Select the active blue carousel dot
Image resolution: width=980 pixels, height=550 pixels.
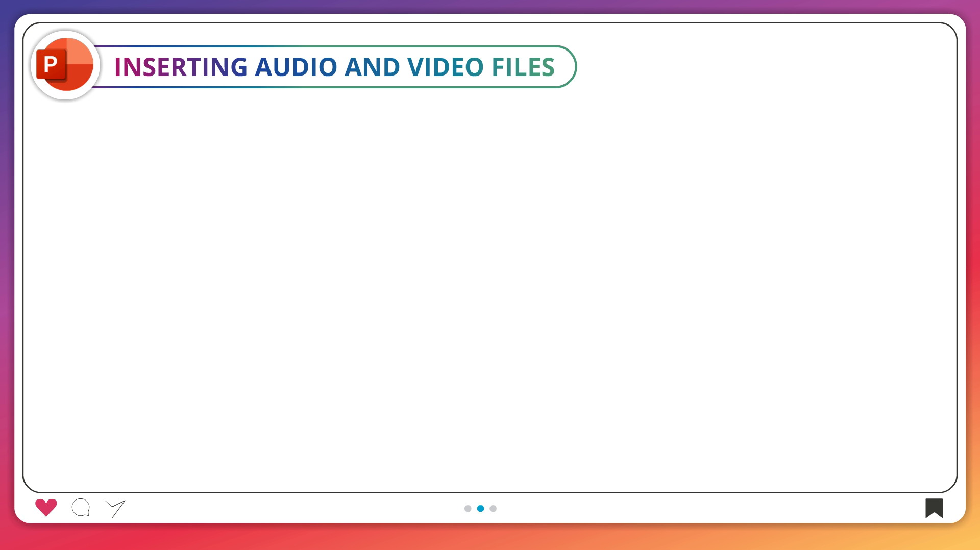point(480,509)
